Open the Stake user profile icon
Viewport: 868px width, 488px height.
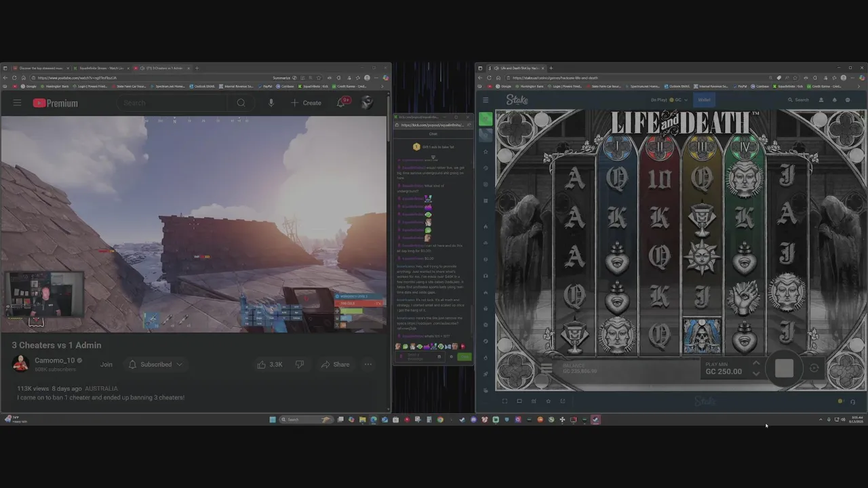pos(821,100)
